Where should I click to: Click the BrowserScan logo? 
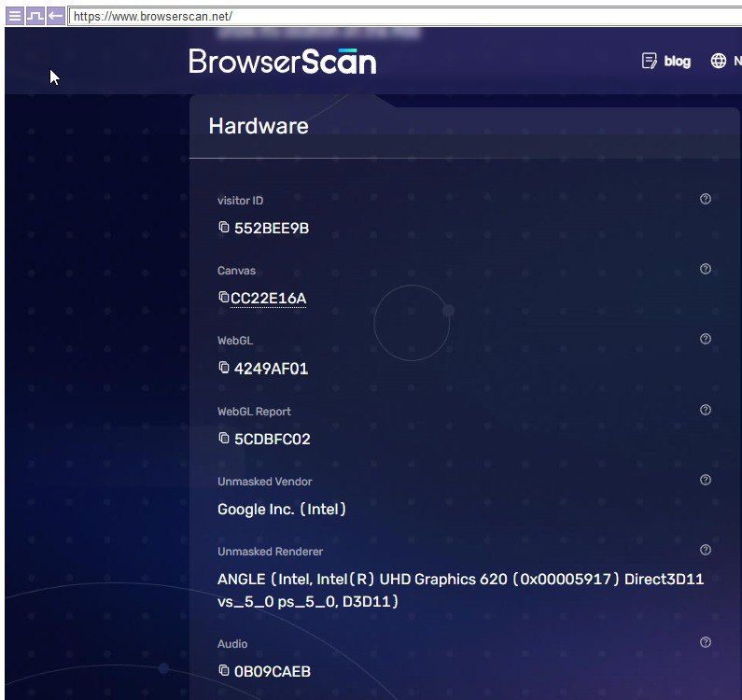pos(283,62)
